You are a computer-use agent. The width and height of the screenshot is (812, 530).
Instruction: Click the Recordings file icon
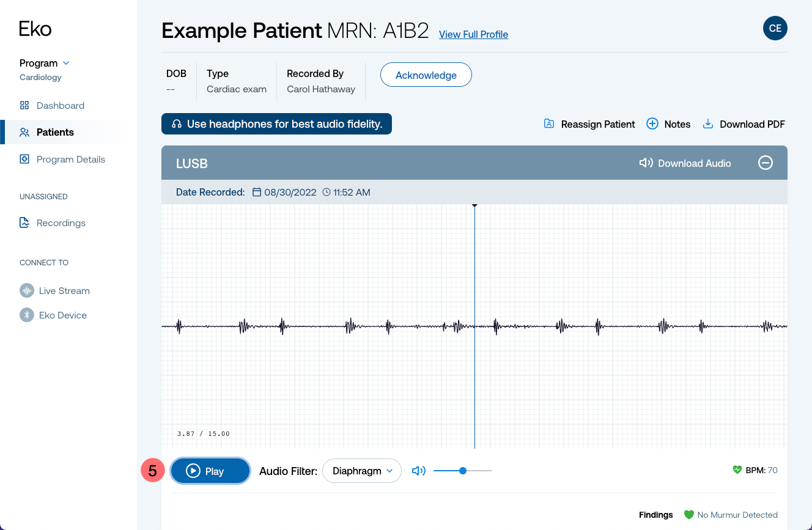[x=24, y=223]
